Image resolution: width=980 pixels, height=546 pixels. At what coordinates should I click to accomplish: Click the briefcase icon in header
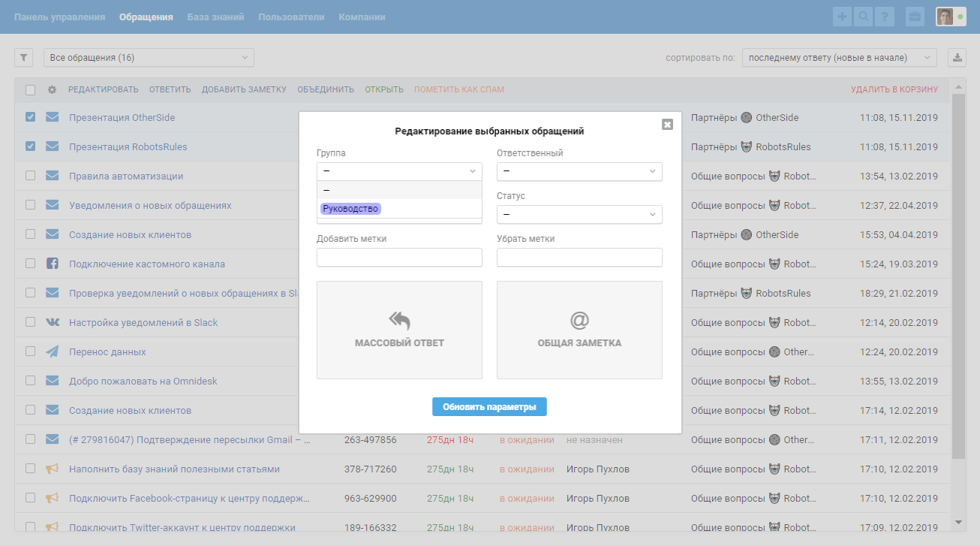coord(914,17)
